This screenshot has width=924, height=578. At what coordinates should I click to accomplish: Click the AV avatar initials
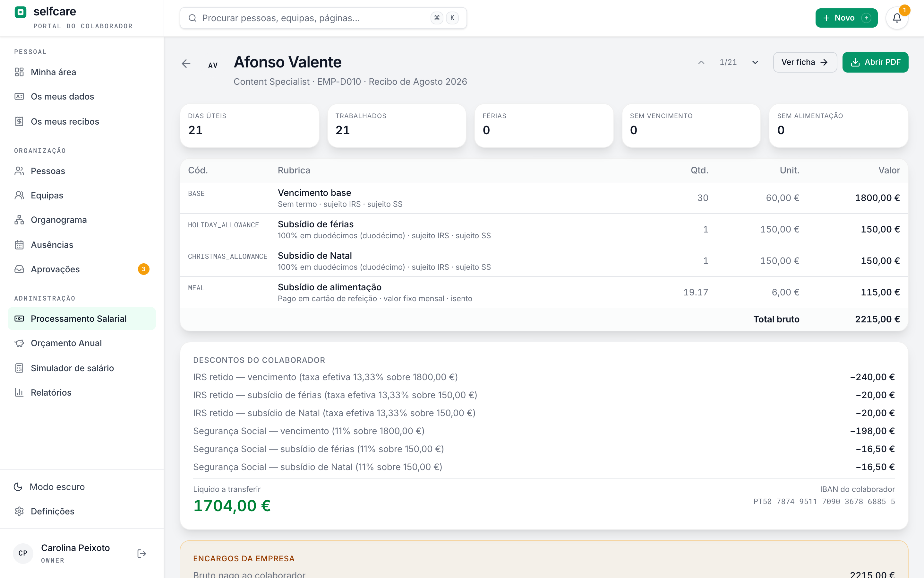pos(213,66)
